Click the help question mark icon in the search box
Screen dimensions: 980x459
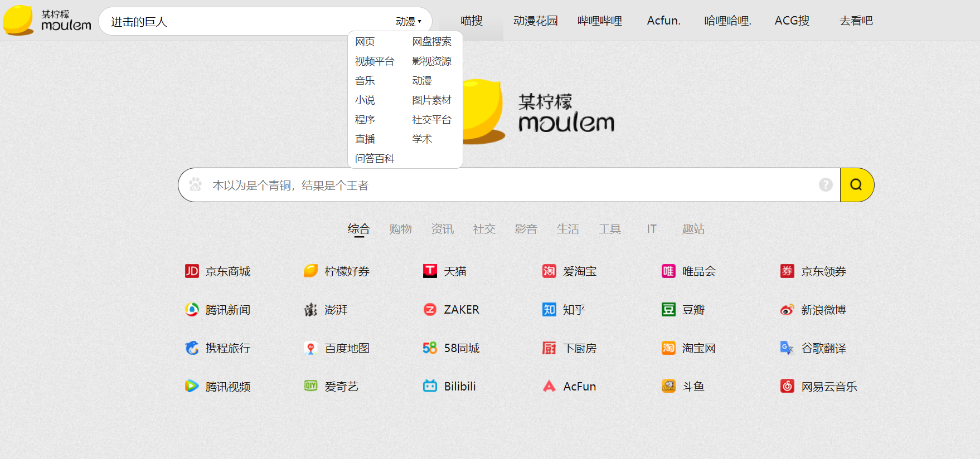point(826,185)
